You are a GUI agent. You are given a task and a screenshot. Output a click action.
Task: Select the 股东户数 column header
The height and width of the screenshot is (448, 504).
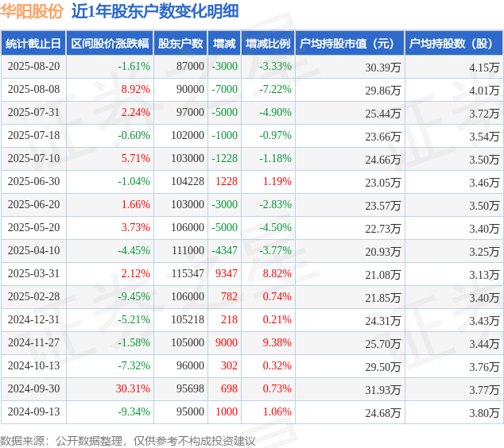coord(180,44)
